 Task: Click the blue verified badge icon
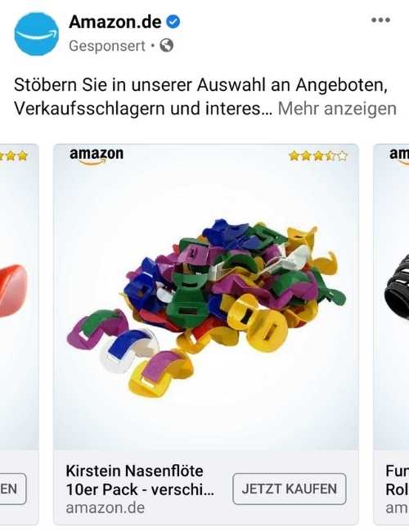pos(173,22)
